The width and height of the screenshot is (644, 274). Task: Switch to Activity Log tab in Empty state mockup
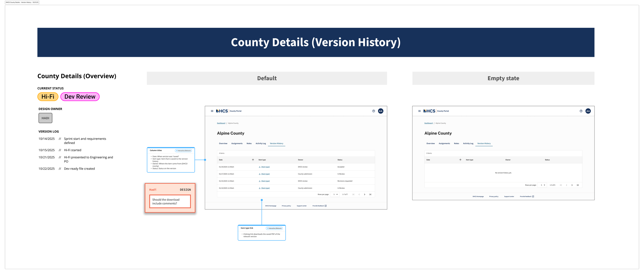click(468, 144)
